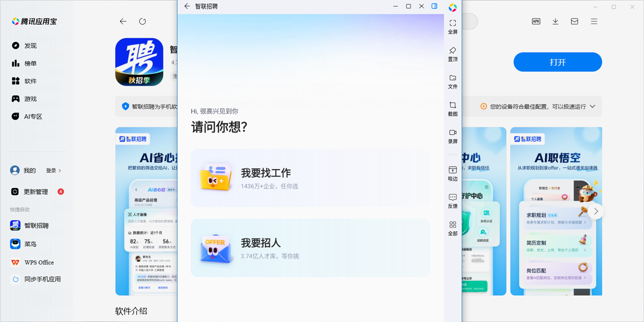Go back in app store page
Viewport: 644px width, 322px height.
pyautogui.click(x=123, y=21)
